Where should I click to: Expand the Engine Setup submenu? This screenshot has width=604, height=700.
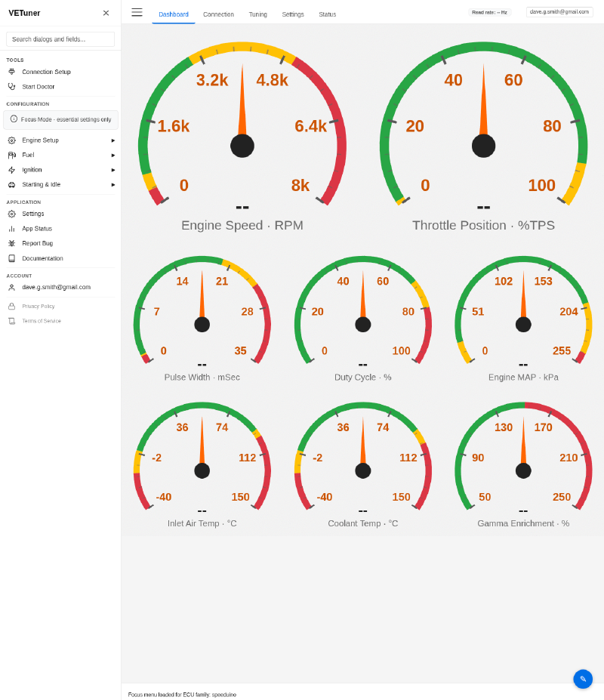112,140
